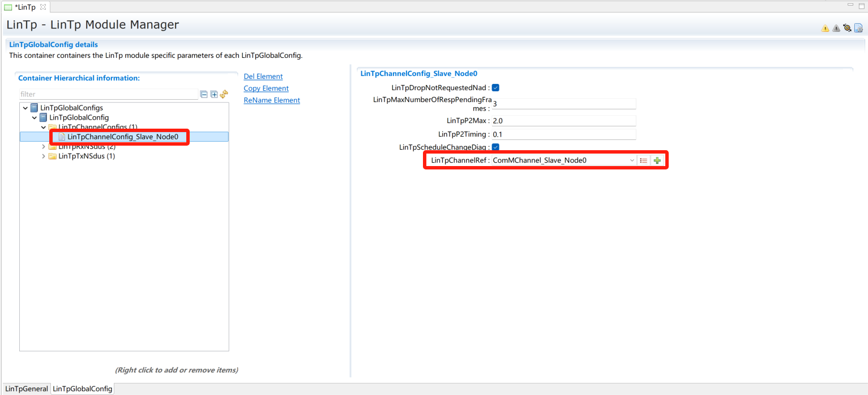Click the Del Element link
Screen dimensions: 868x395
263,77
